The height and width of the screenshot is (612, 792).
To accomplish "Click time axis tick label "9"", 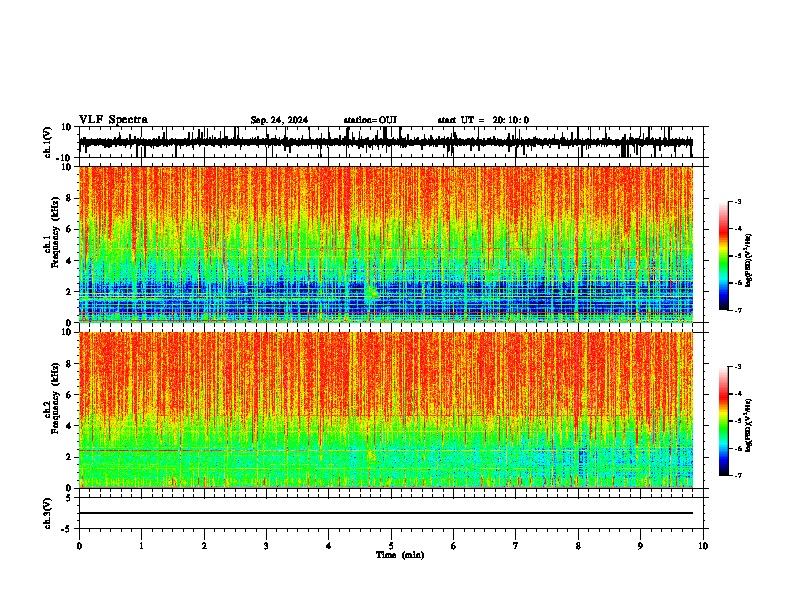I will pyautogui.click(x=640, y=546).
